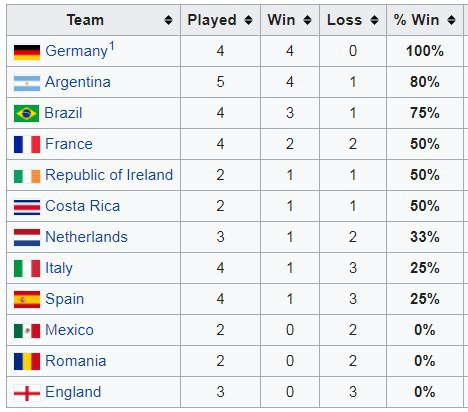Click the Spain flag icon
The image size is (468, 412).
click(x=27, y=299)
